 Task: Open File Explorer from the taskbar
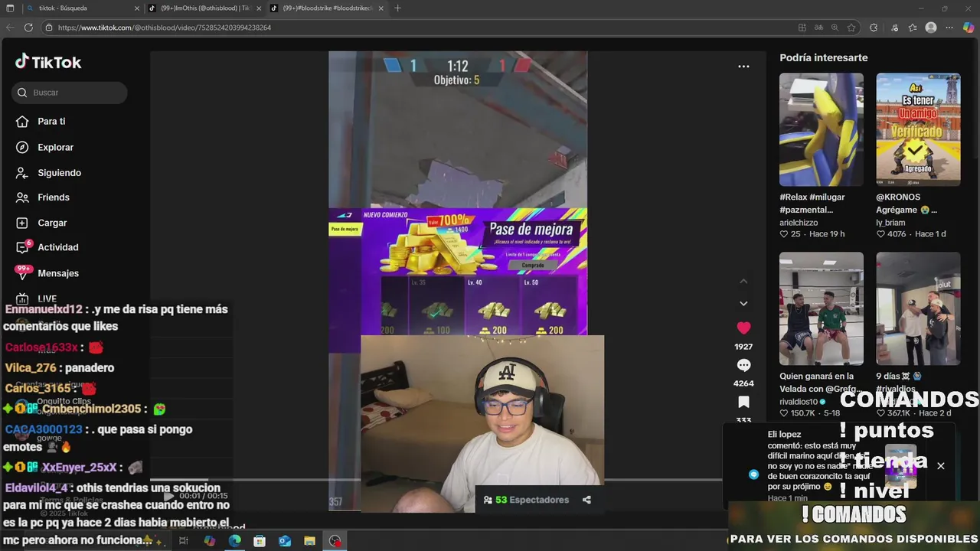(x=309, y=541)
